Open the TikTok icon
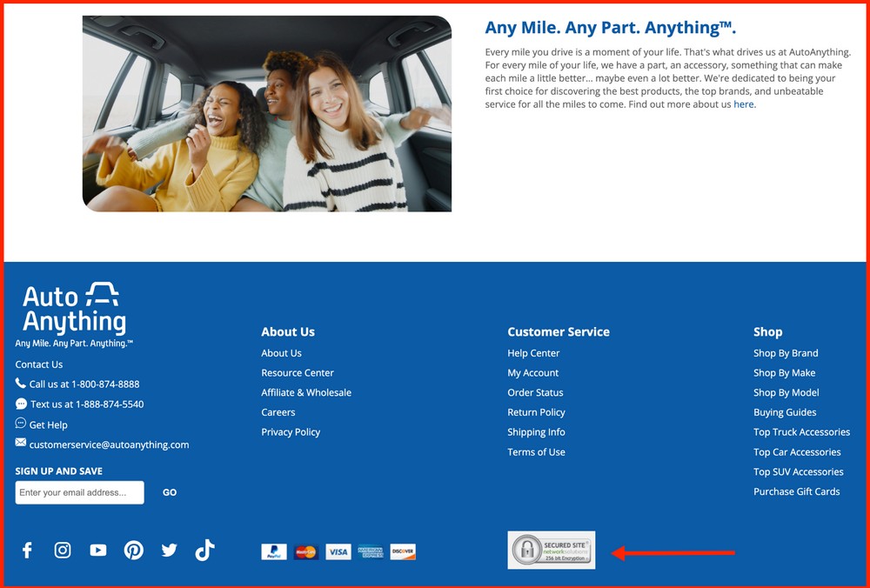The width and height of the screenshot is (870, 588). pyautogui.click(x=204, y=550)
